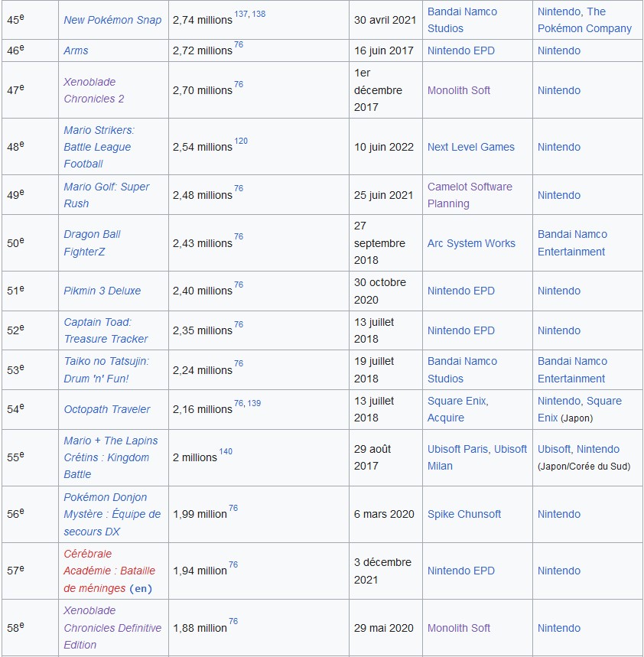Open Pokémon Donjon Mystère Équipe de secours DX link
This screenshot has height=657, width=644.
[x=112, y=514]
